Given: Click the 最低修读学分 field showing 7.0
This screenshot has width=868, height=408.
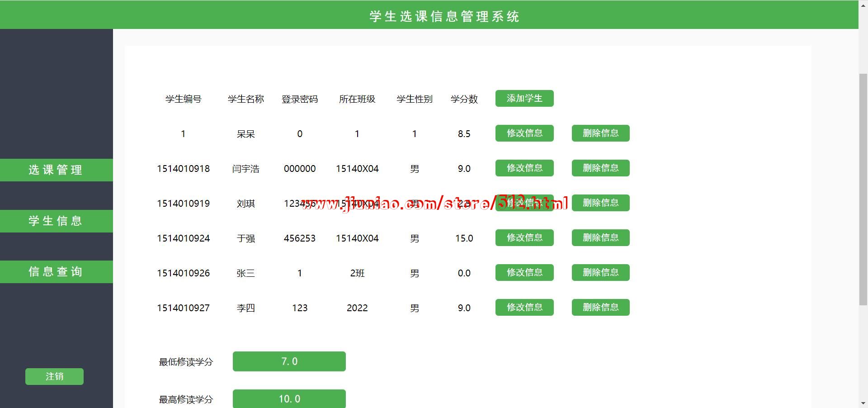Looking at the screenshot, I should pos(289,361).
